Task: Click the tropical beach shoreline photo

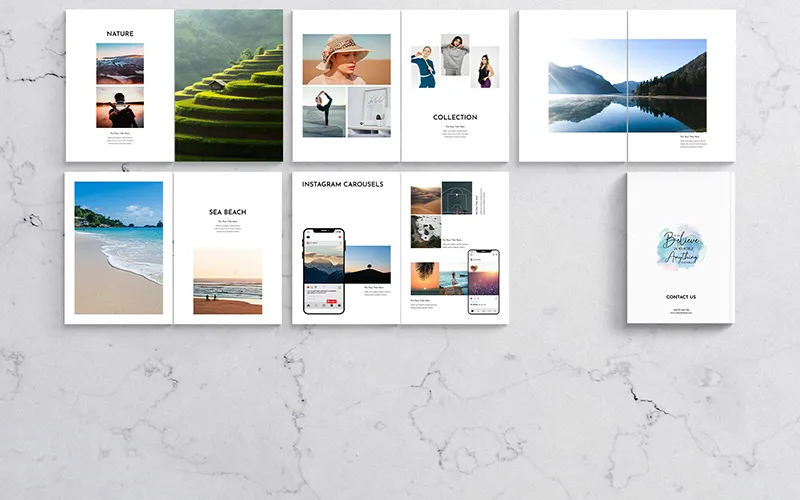Action: (x=119, y=247)
